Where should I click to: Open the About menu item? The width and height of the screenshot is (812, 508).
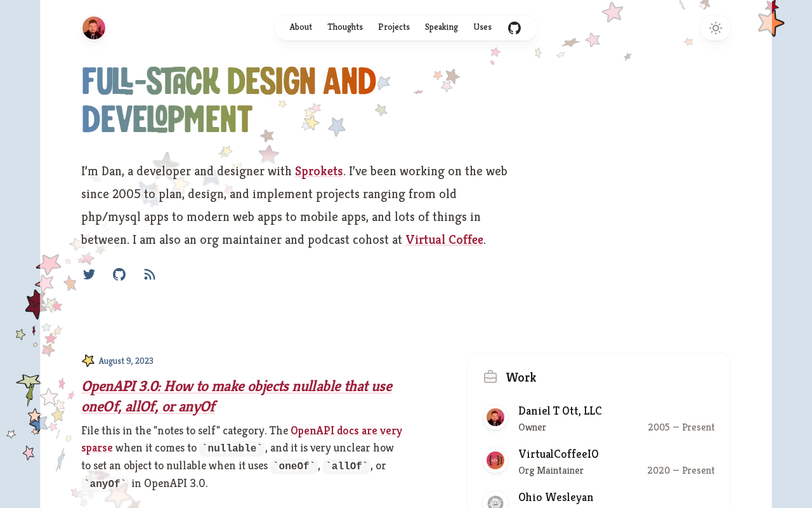[x=301, y=27]
